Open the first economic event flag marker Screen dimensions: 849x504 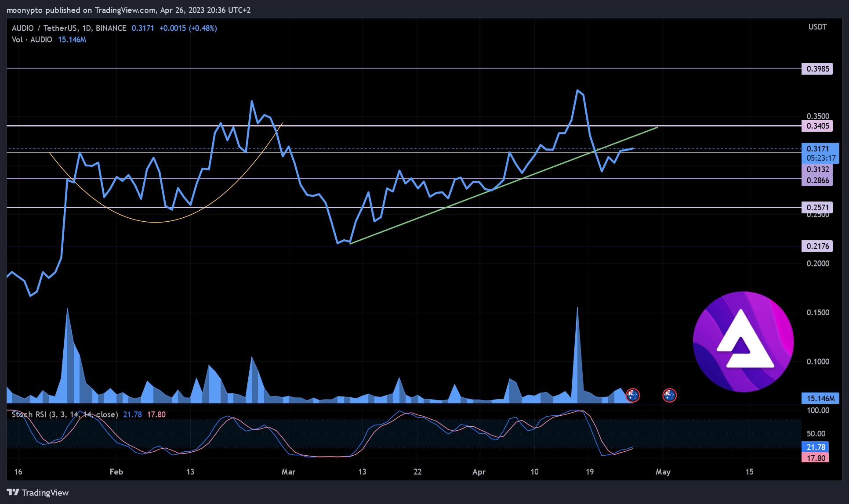tap(632, 396)
